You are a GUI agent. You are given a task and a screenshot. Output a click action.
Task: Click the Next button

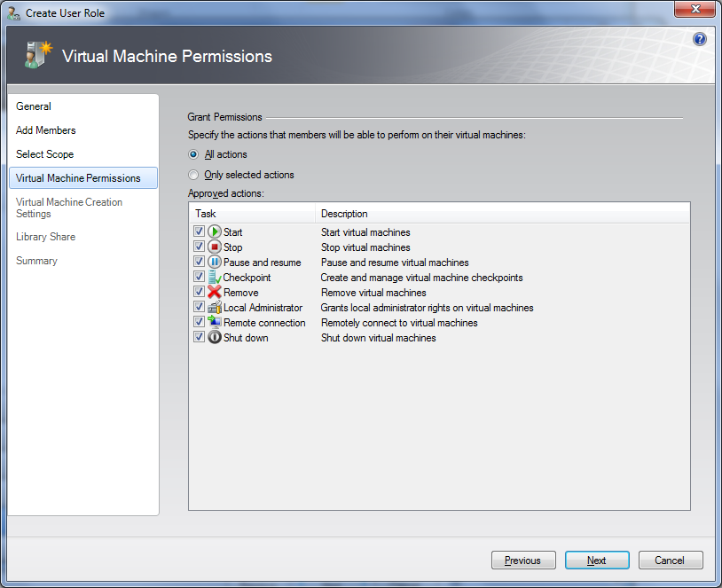click(597, 561)
